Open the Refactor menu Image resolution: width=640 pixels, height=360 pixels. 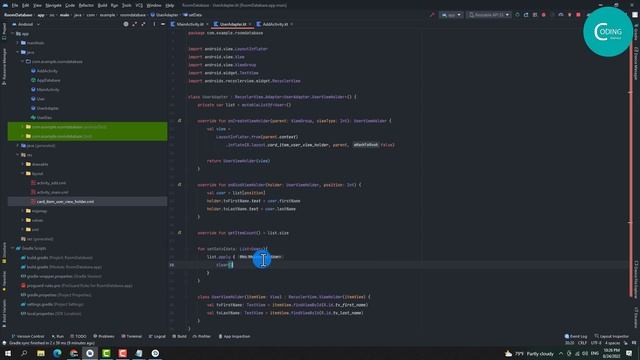[86, 5]
